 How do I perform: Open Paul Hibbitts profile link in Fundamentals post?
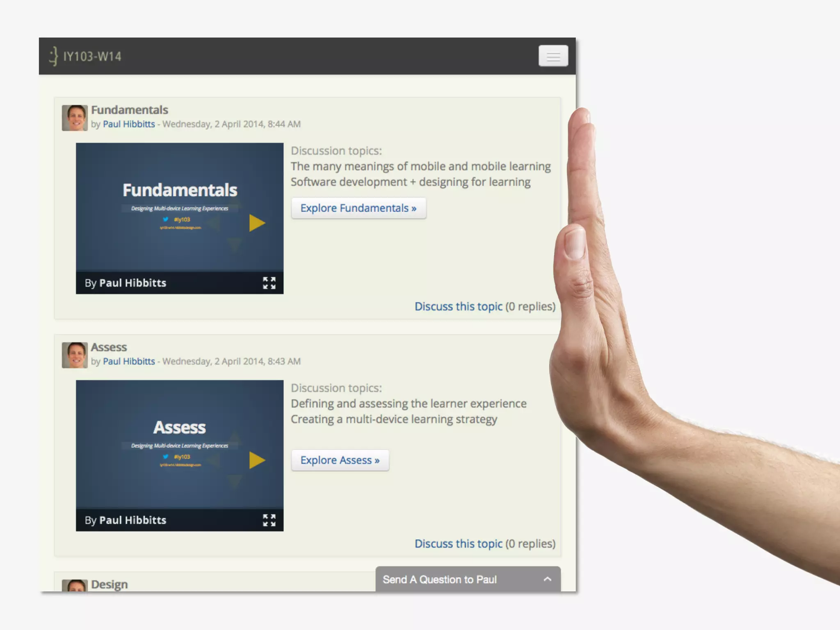[129, 124]
